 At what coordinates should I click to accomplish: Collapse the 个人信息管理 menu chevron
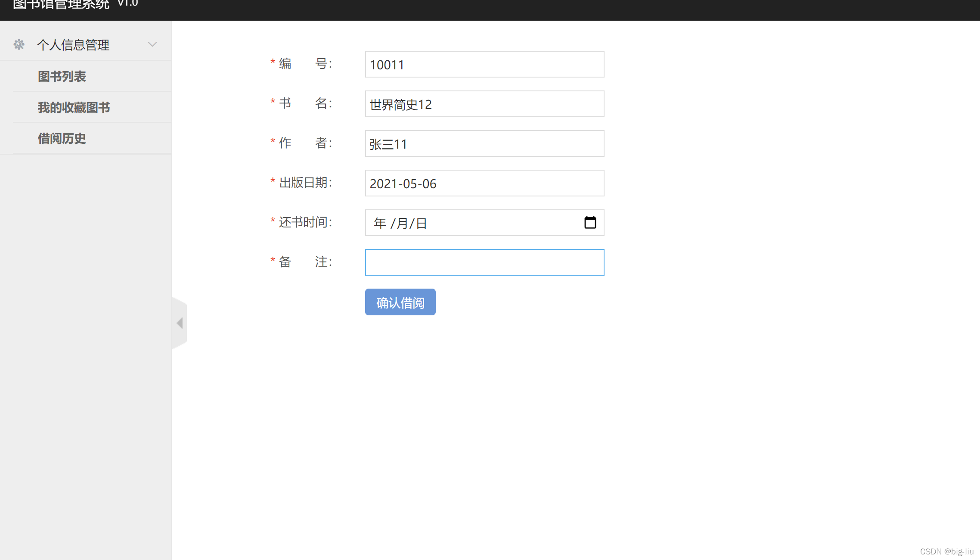pyautogui.click(x=152, y=44)
